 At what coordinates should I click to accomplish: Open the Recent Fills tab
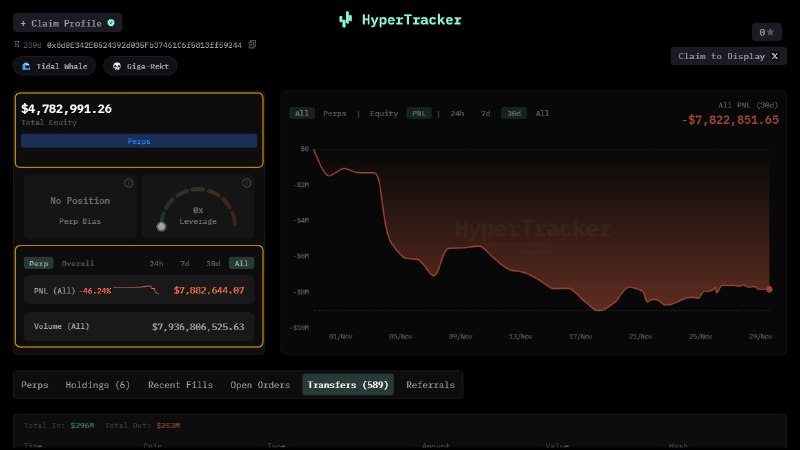pyautogui.click(x=181, y=385)
